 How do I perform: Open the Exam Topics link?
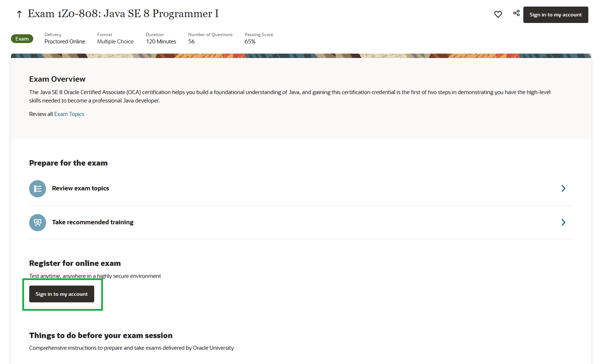(x=69, y=114)
